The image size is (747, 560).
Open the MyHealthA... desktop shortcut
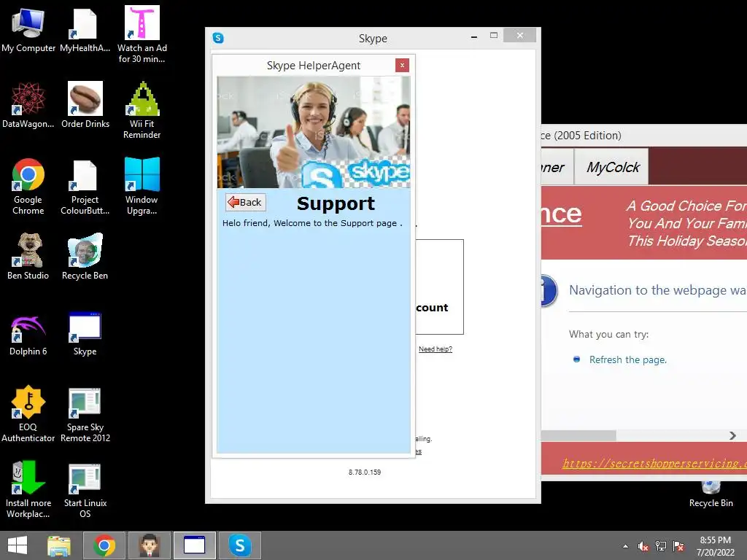pyautogui.click(x=85, y=29)
